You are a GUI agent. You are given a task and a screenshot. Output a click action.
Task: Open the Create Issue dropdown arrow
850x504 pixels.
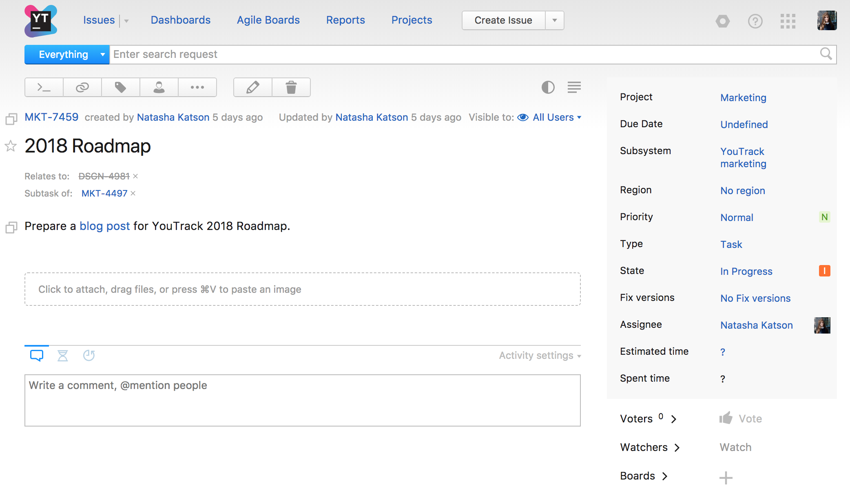point(555,20)
